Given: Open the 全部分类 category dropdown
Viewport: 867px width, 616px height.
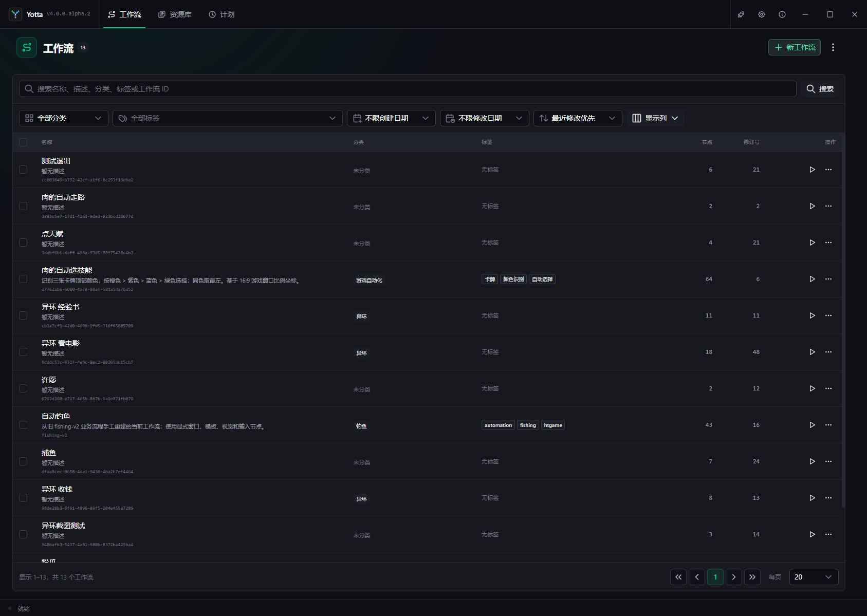Looking at the screenshot, I should point(64,118).
